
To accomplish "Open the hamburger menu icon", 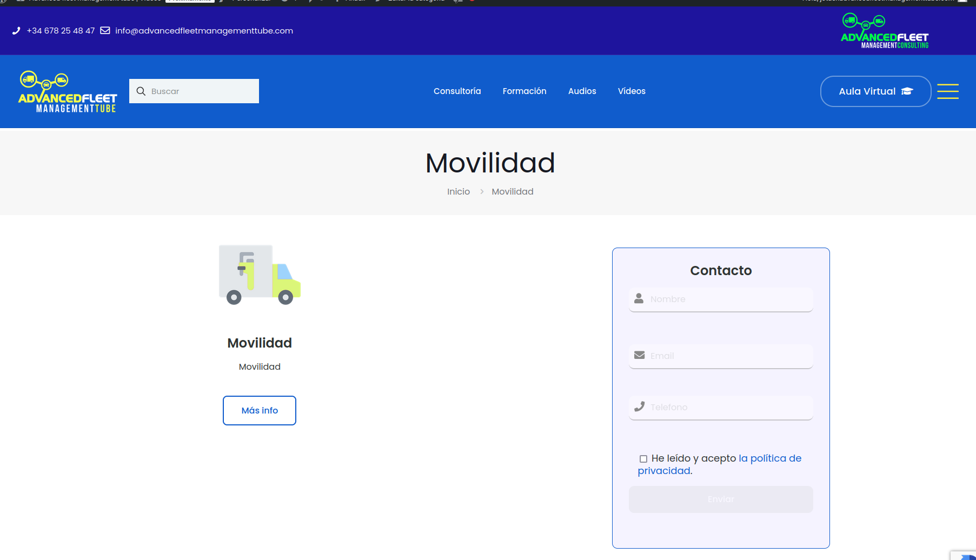I will (x=947, y=91).
